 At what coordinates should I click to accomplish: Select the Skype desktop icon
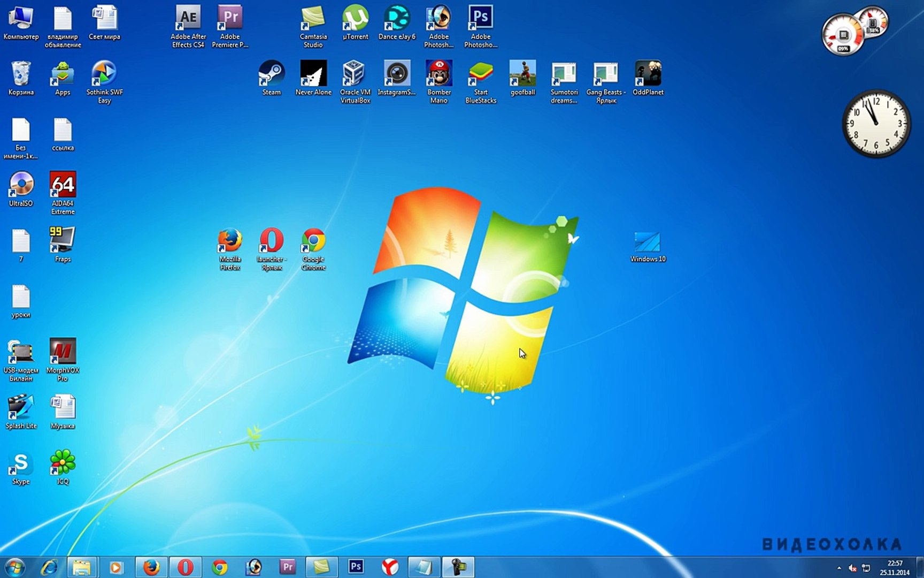21,467
